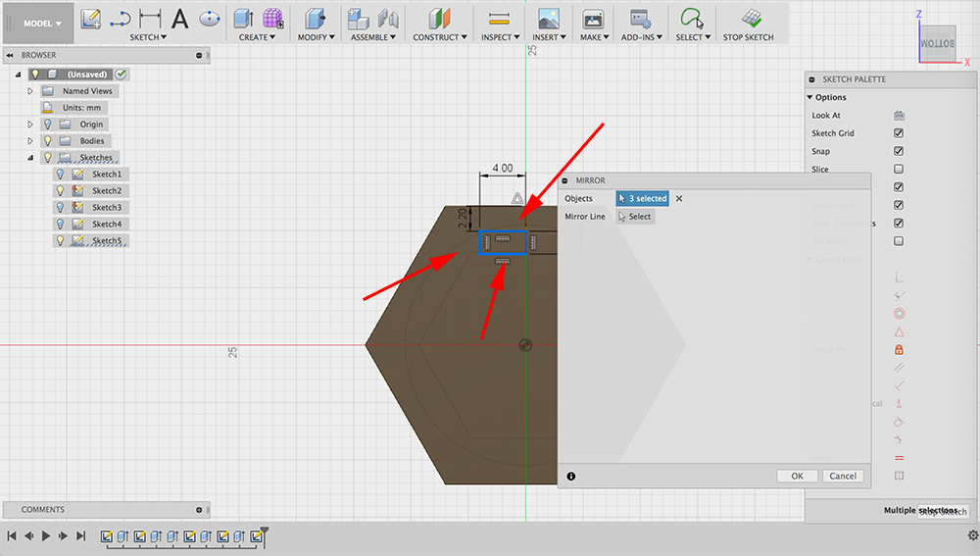Open the MODEL workspace dropdown
Viewport: 980px width, 556px height.
(x=42, y=24)
